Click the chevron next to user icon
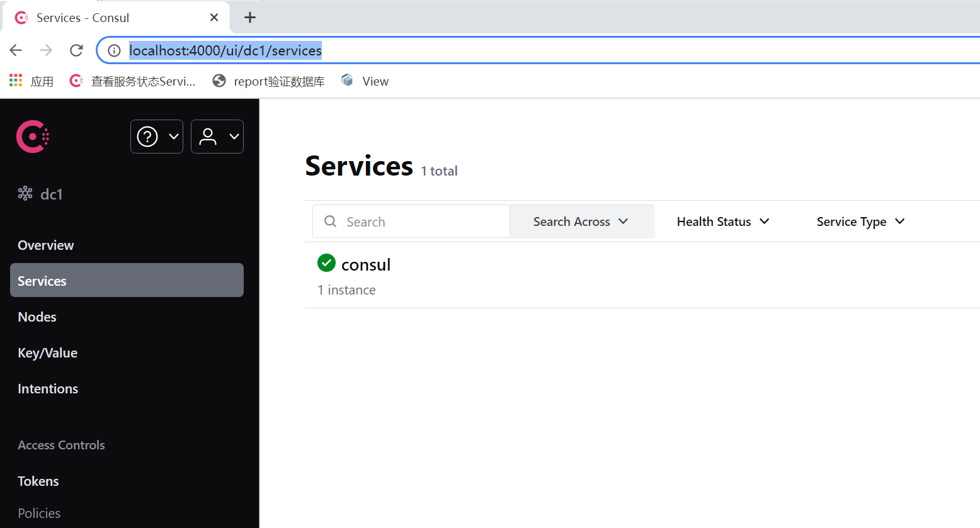Screen dimensions: 980x528 (x=234, y=137)
